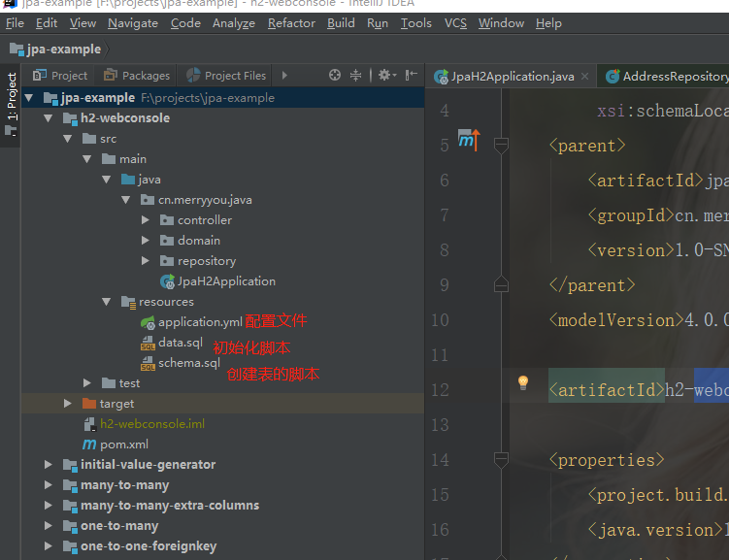This screenshot has width=729, height=560.
Task: Click the properties tag on line 14
Action: 607,460
